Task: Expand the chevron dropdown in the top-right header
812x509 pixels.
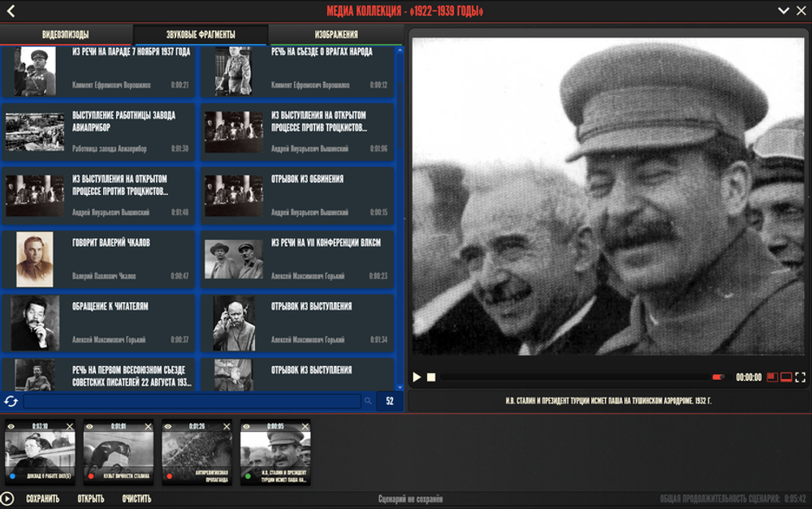Action: (x=783, y=11)
